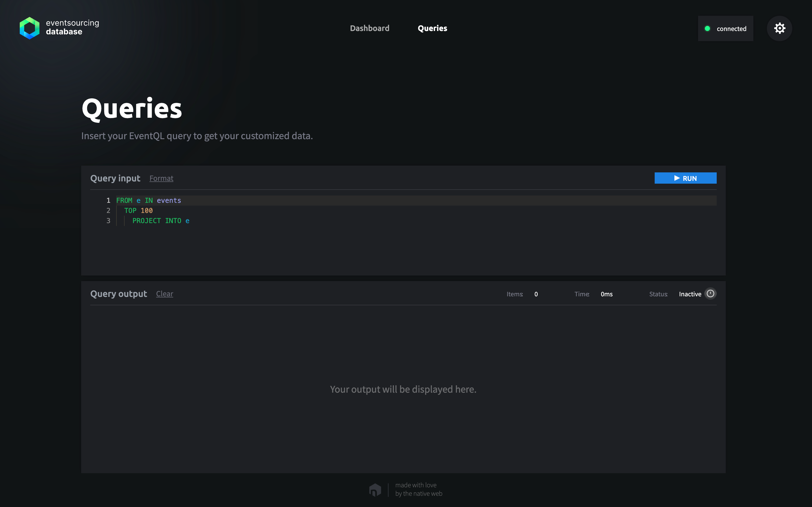The image size is (812, 507).
Task: Click the query output placeholder area
Action: (403, 389)
